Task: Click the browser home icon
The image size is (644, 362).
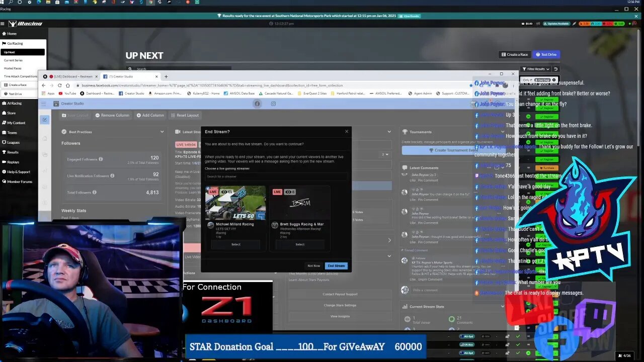Action: tap(68, 85)
